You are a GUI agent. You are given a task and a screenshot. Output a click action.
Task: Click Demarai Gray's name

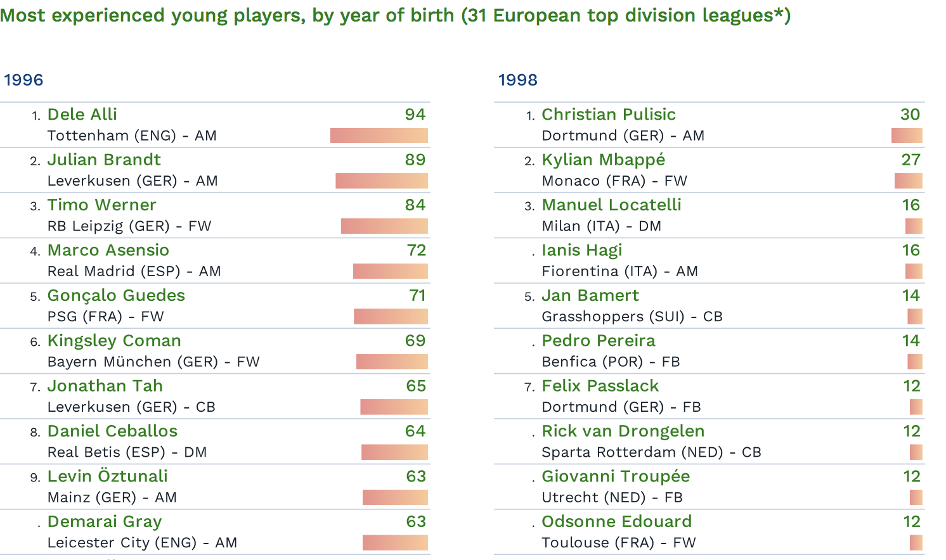[105, 522]
